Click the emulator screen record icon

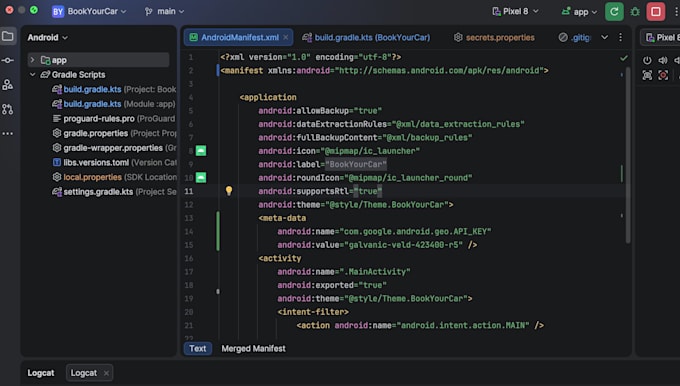[x=663, y=75]
